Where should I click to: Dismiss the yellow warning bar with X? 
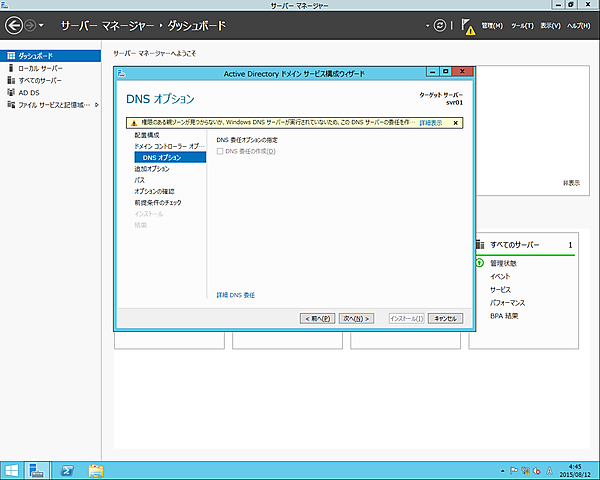tap(456, 122)
